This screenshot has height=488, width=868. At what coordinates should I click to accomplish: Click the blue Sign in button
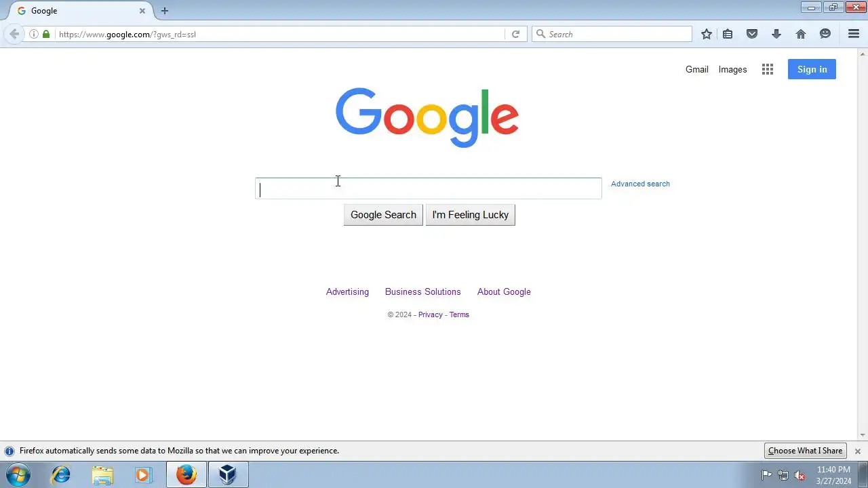click(x=812, y=69)
